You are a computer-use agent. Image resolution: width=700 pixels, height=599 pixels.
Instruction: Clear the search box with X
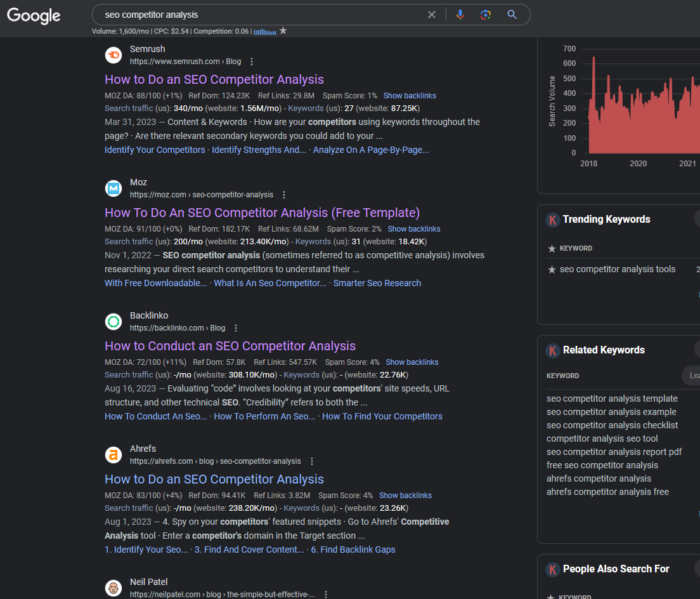click(x=431, y=15)
